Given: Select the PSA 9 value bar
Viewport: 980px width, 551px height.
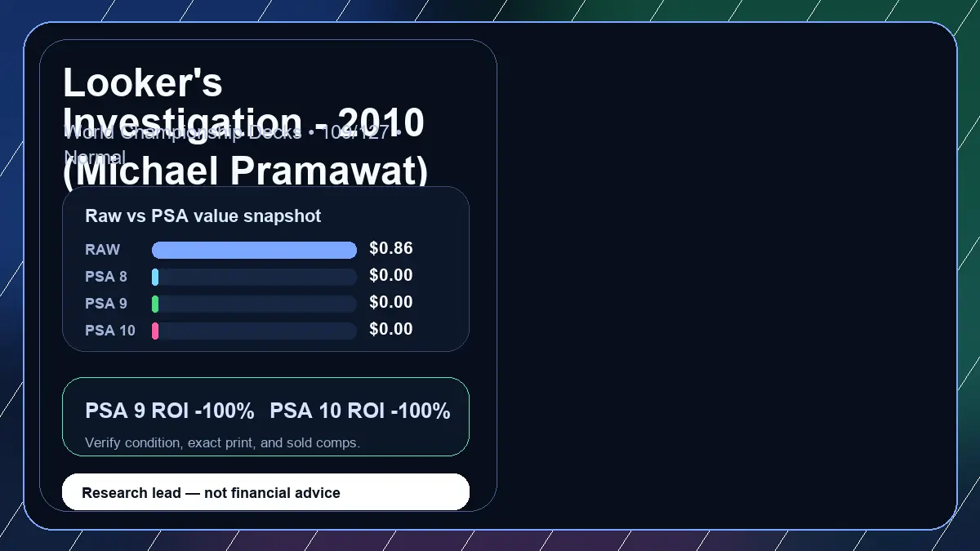Looking at the screenshot, I should (254, 304).
